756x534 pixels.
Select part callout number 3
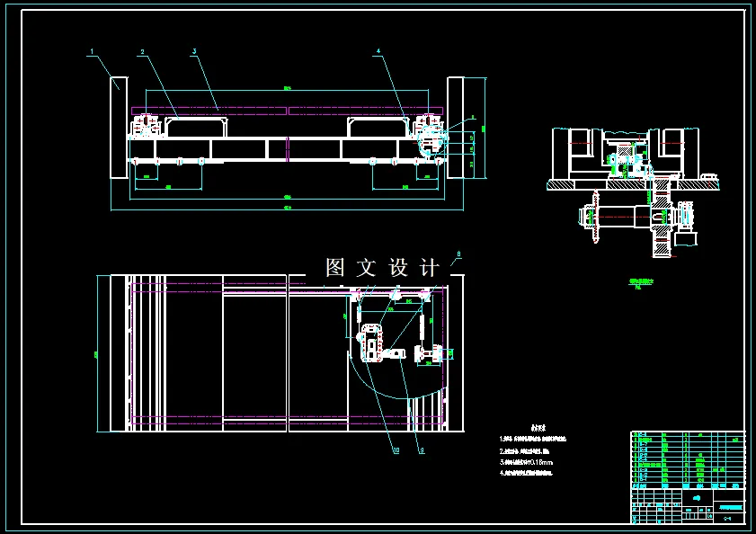pos(194,51)
